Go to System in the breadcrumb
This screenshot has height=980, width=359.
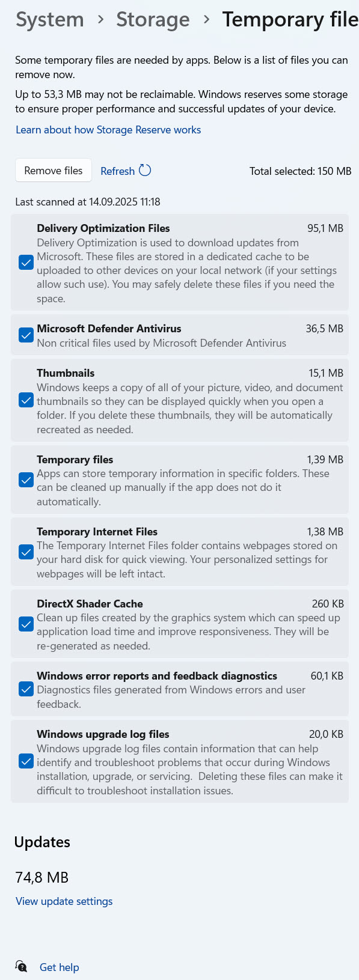(50, 20)
